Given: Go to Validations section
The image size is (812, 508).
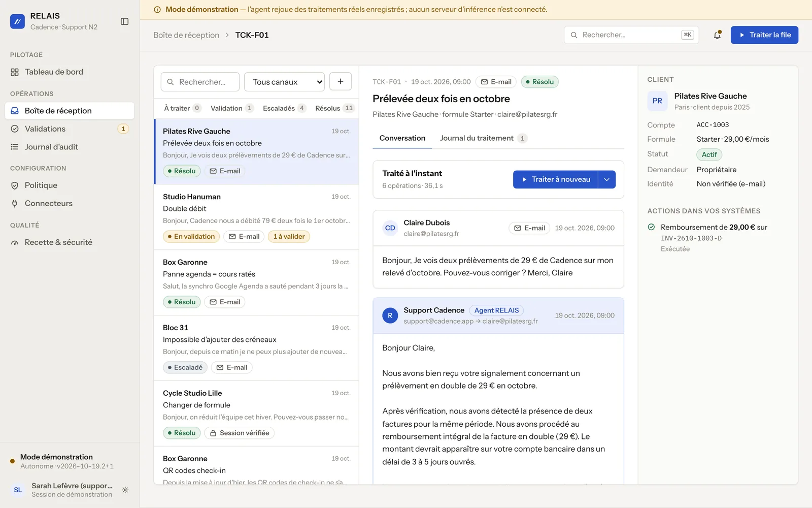Looking at the screenshot, I should coord(70,129).
